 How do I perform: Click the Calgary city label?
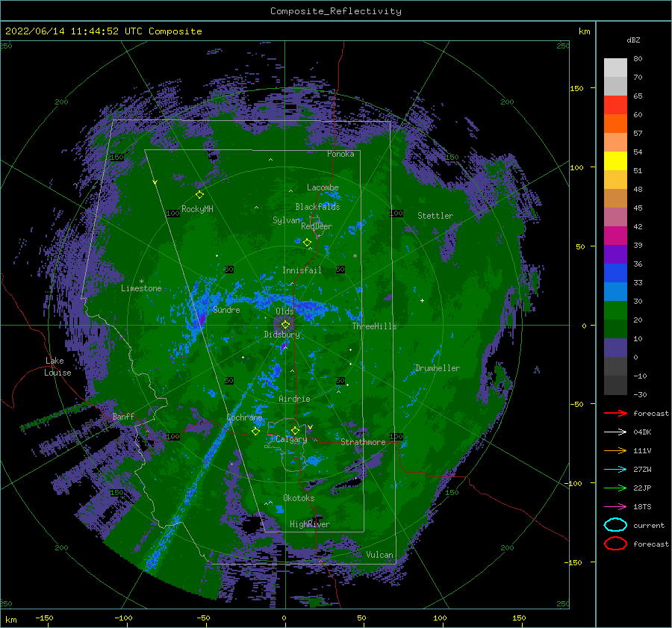291,439
